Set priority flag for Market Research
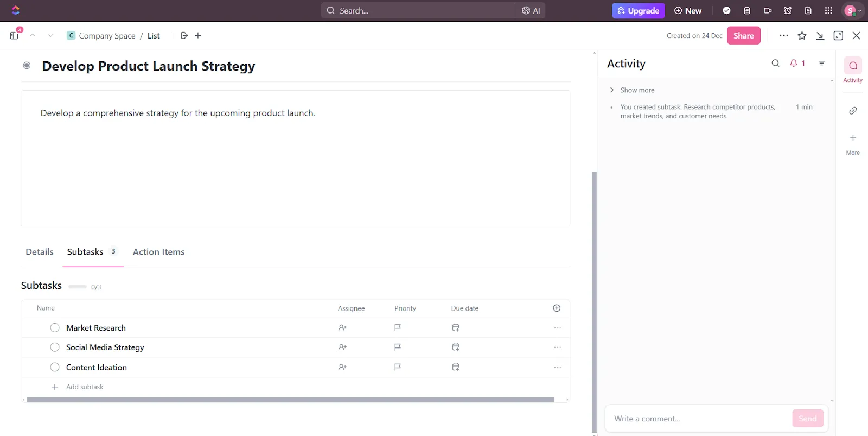This screenshot has height=436, width=868. tap(398, 327)
